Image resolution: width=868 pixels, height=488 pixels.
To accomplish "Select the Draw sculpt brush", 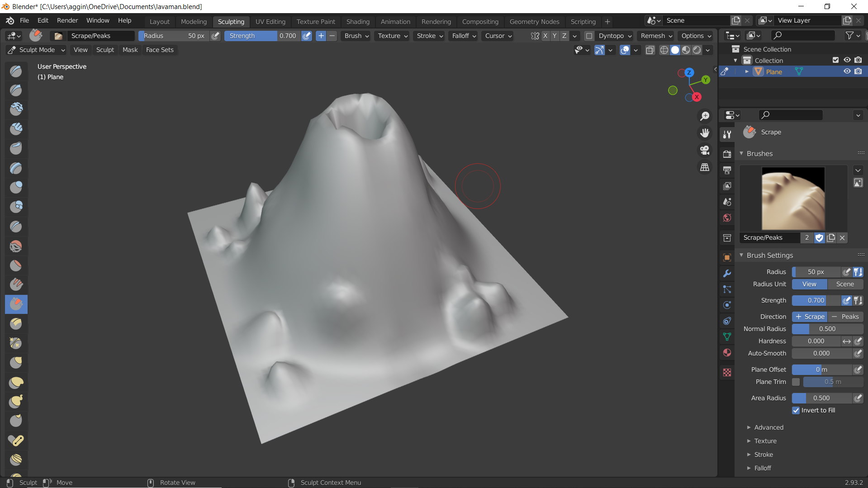I will (x=16, y=71).
